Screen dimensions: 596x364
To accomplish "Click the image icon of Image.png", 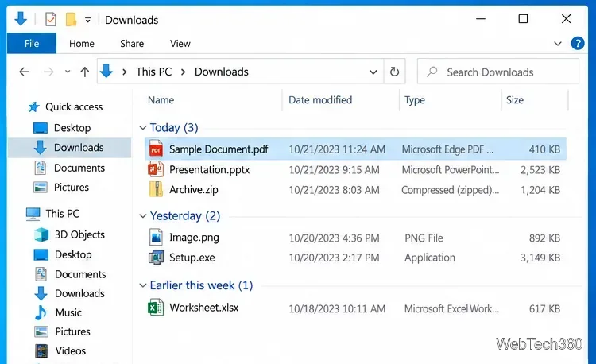I will click(x=156, y=237).
